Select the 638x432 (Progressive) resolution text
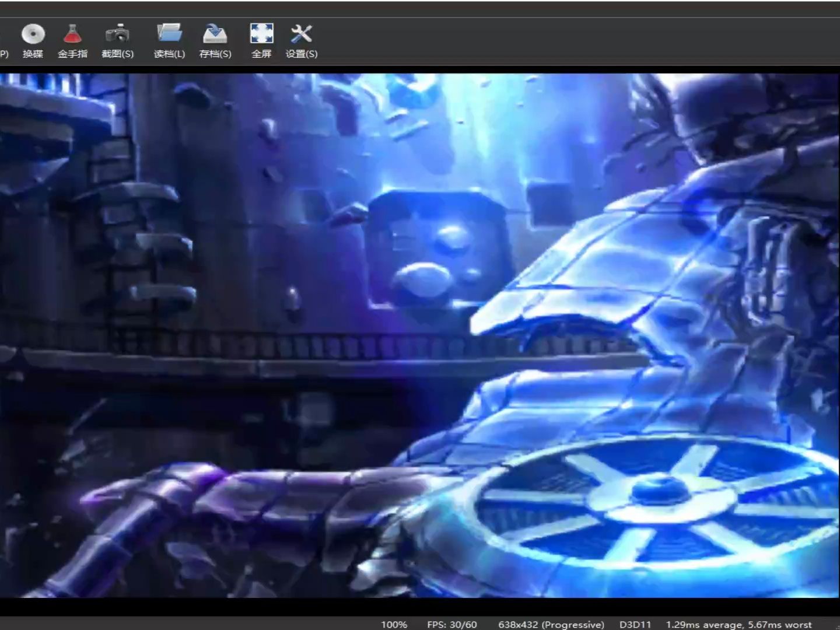Viewport: 840px width, 630px height. [x=551, y=624]
